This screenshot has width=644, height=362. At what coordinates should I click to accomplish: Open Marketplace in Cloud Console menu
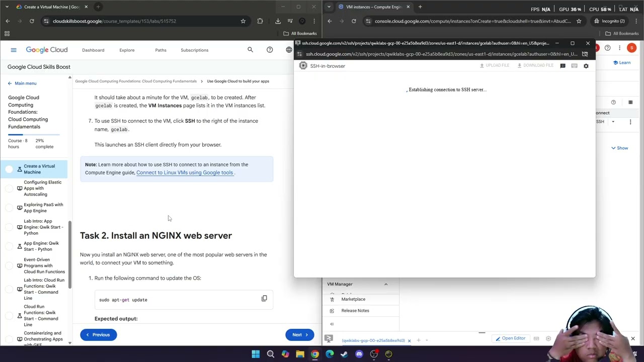click(x=353, y=299)
